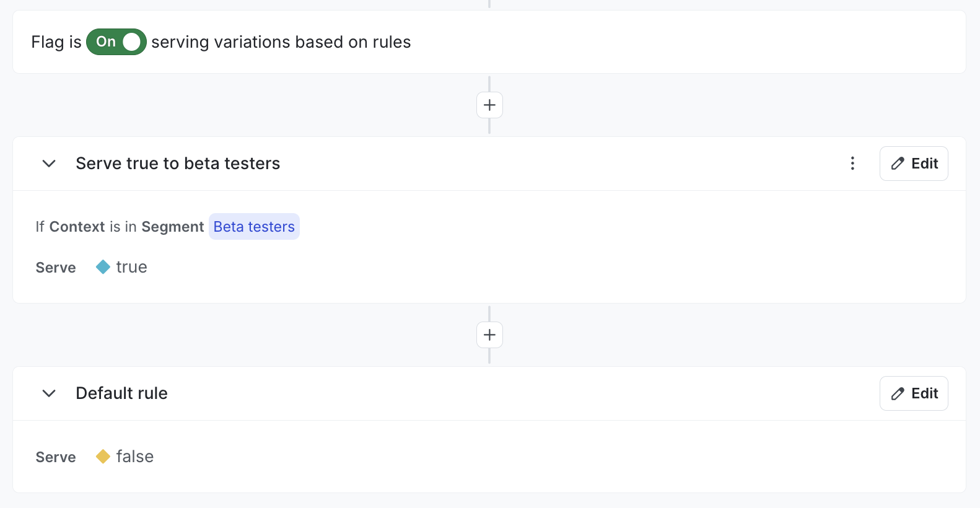Turn the feature flag Off

point(116,42)
